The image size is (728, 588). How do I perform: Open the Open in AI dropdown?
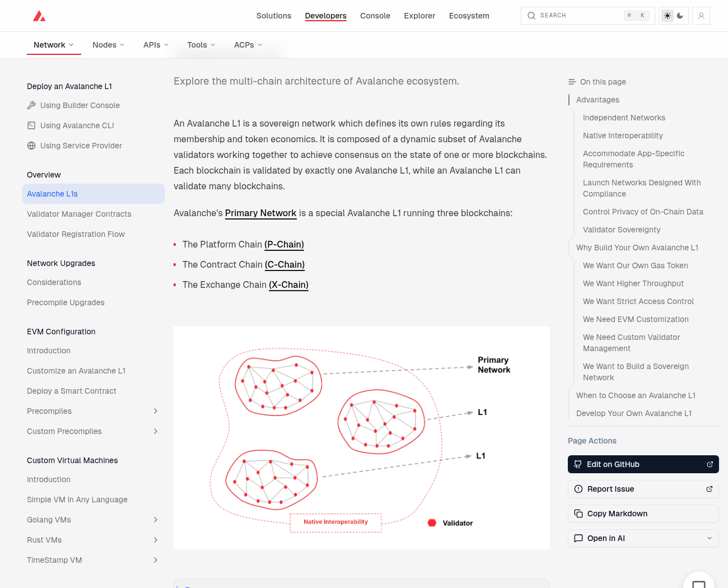pos(643,538)
